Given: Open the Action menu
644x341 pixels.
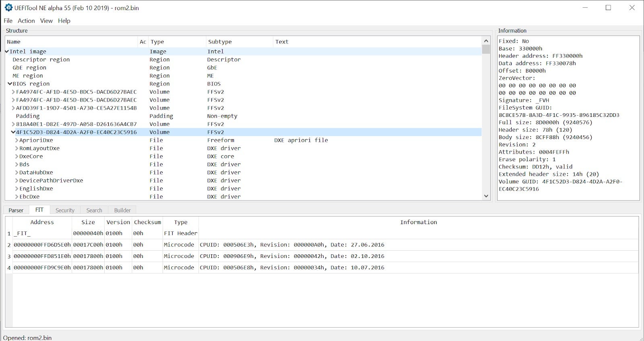Looking at the screenshot, I should [x=26, y=21].
